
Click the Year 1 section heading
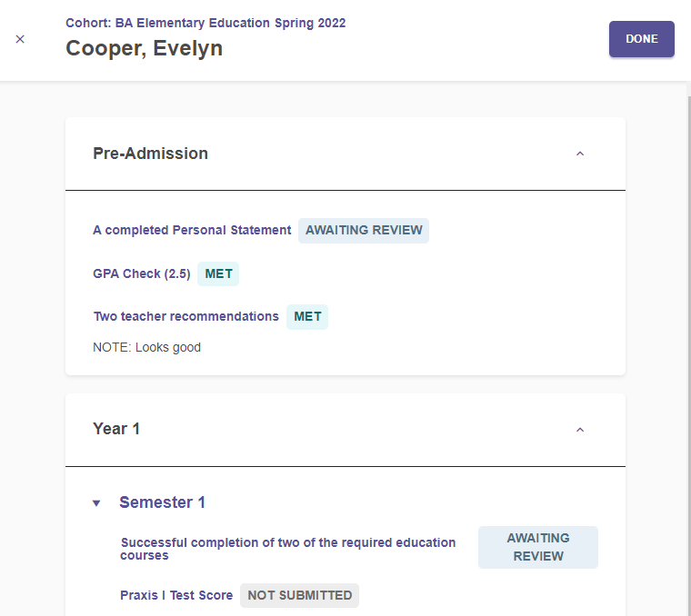click(x=116, y=429)
